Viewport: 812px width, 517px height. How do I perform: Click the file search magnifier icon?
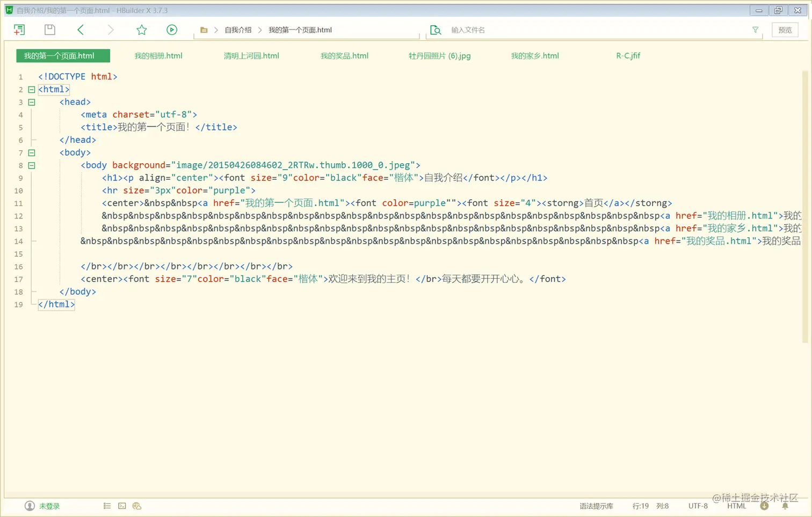436,30
